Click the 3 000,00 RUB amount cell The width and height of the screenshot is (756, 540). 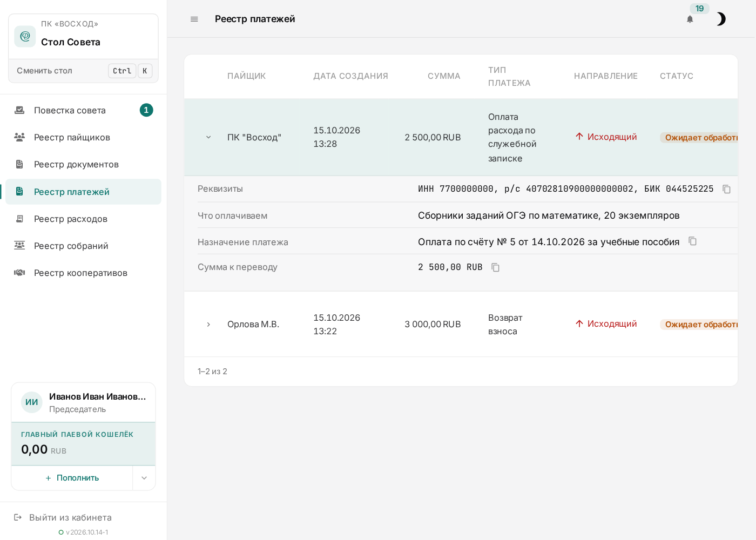click(433, 325)
